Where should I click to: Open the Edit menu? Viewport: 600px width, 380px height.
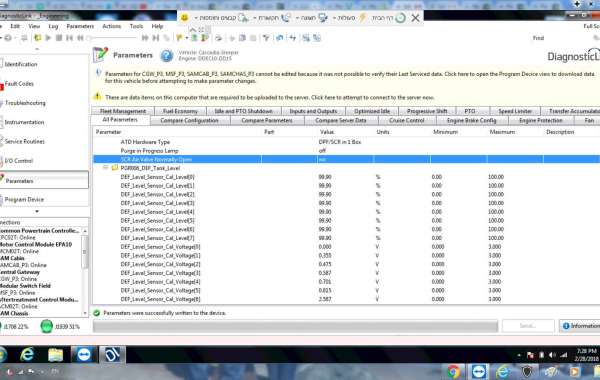(15, 26)
